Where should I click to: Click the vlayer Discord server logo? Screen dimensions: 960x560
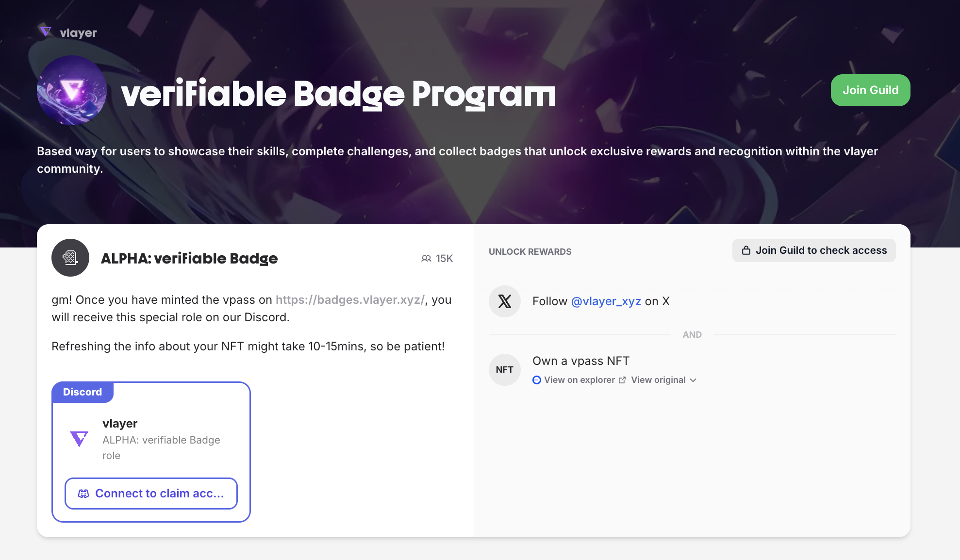[x=79, y=439]
